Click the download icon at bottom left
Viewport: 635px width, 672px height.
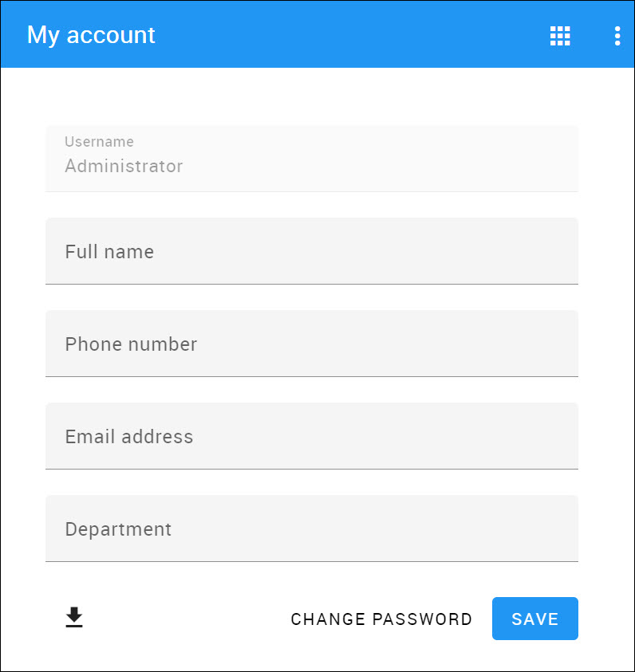click(x=74, y=618)
